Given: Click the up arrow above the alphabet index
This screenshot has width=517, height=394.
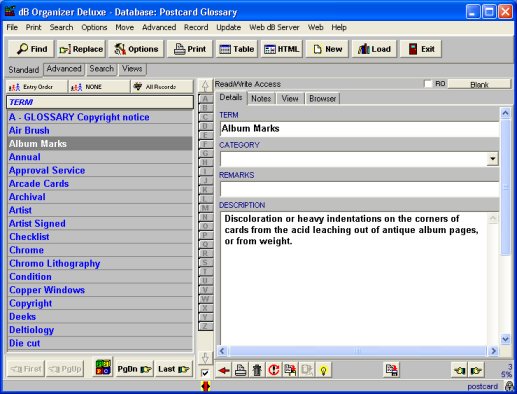Looking at the screenshot, I should [x=205, y=86].
